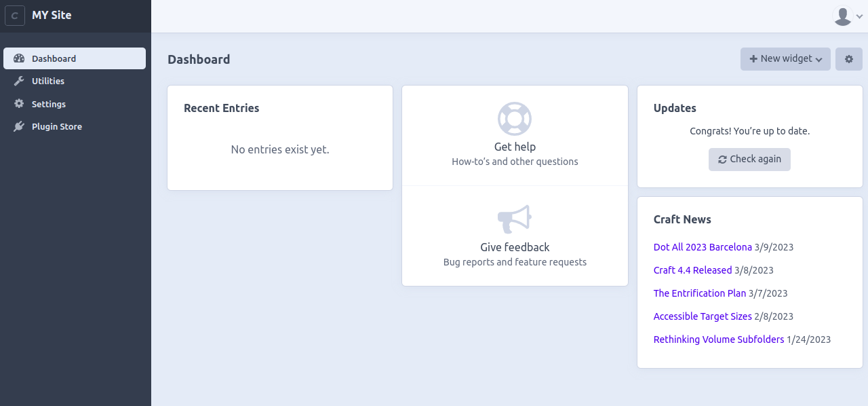Image resolution: width=868 pixels, height=406 pixels.
Task: Open dashboard widget settings gear button
Action: click(x=848, y=59)
